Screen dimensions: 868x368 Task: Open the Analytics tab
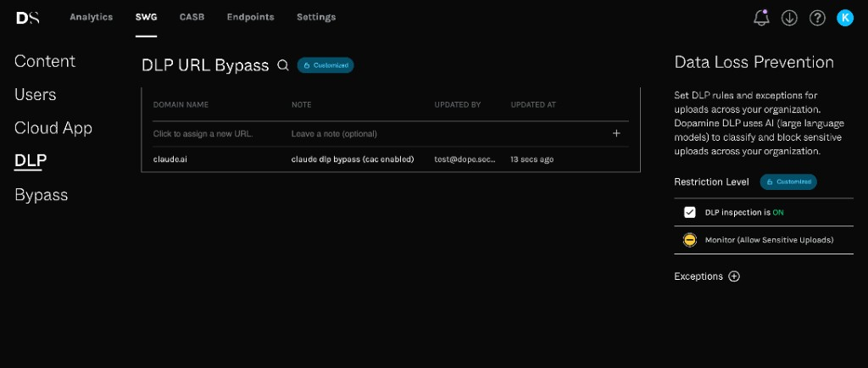[x=92, y=17]
